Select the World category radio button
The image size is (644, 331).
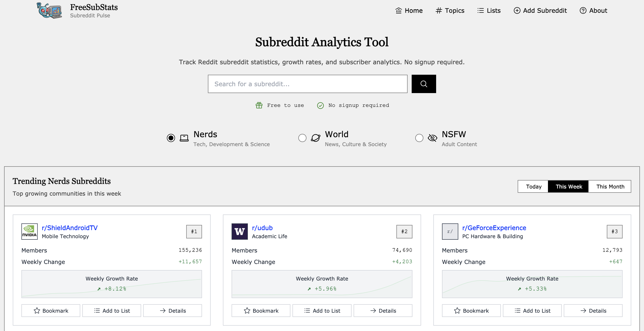pos(302,138)
